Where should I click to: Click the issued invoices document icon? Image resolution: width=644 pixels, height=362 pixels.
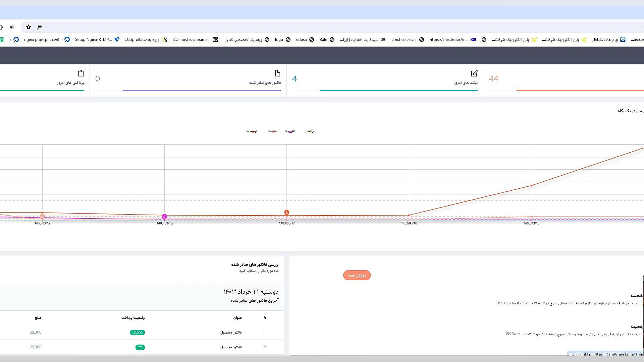coord(277,73)
